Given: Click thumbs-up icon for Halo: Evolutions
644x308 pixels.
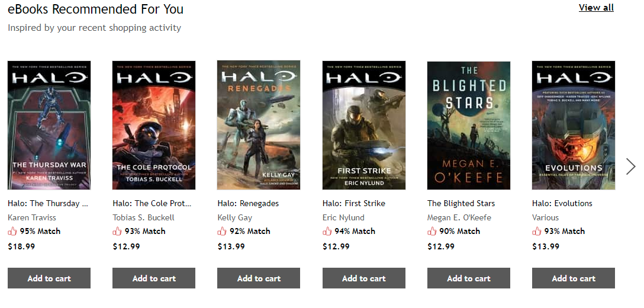Looking at the screenshot, I should point(537,231).
